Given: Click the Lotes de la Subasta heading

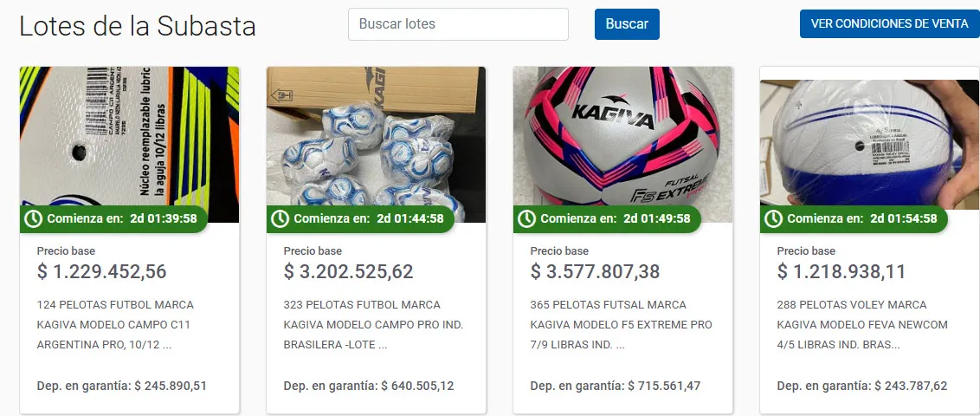Looking at the screenshot, I should click(138, 26).
